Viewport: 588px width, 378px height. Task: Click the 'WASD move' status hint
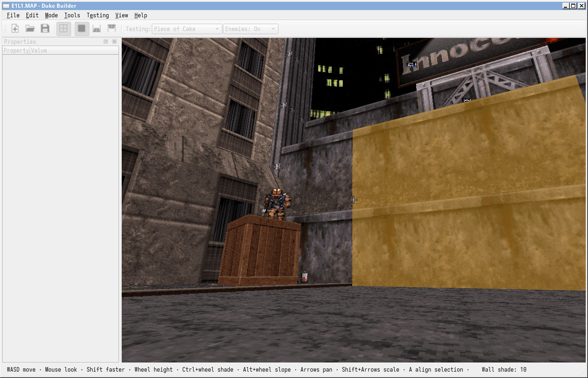point(21,369)
